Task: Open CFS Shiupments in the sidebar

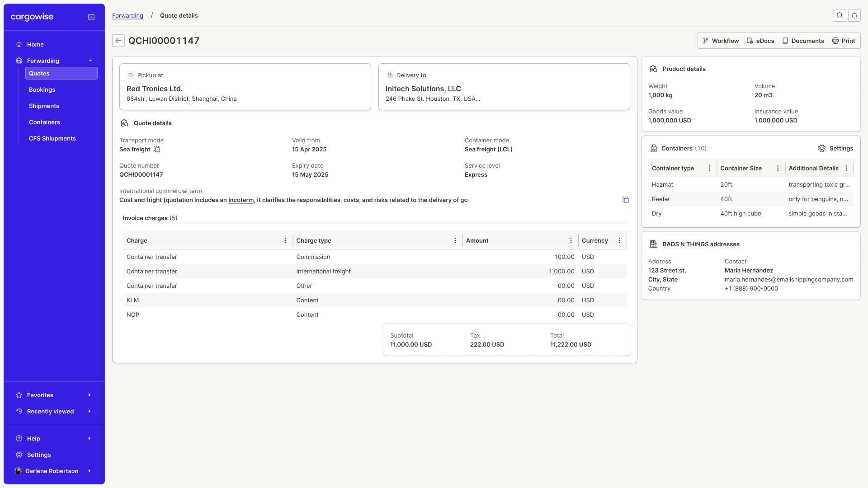Action: click(x=61, y=138)
